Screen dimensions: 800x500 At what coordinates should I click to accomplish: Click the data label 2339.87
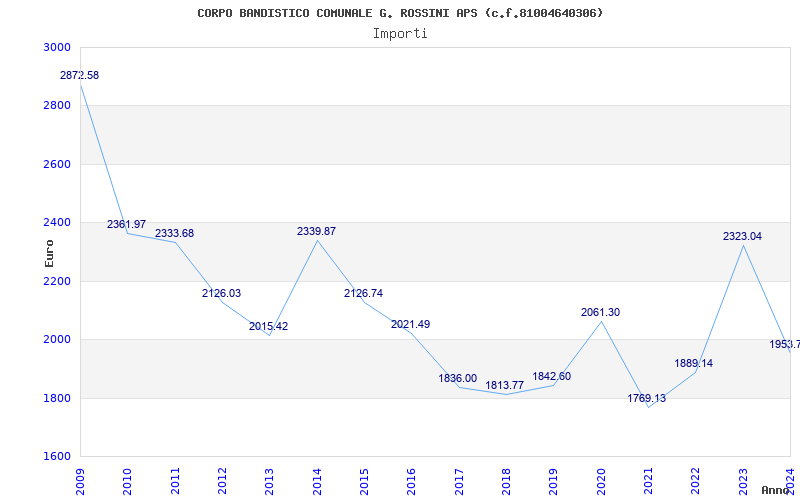pos(316,231)
